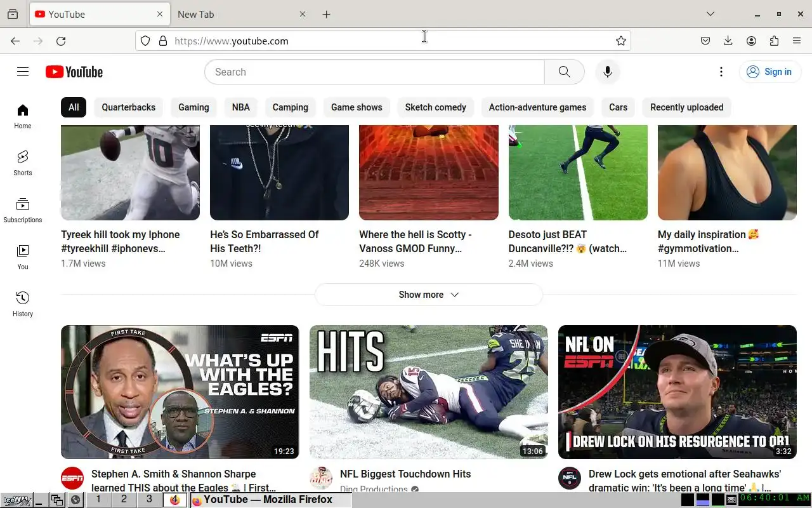Open ESPN channel avatar beside Stephen A. video
Image resolution: width=812 pixels, height=508 pixels.
pos(72,478)
